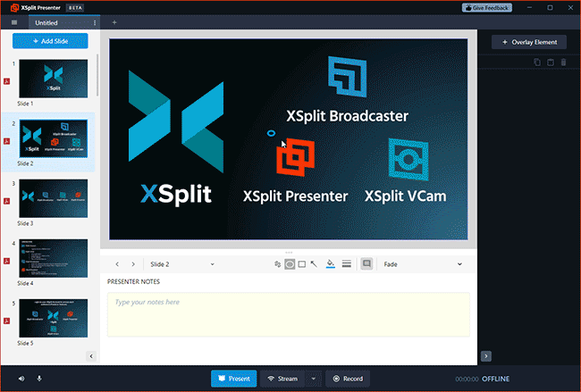The width and height of the screenshot is (581, 392).
Task: Go to next slide arrow
Action: coord(133,264)
